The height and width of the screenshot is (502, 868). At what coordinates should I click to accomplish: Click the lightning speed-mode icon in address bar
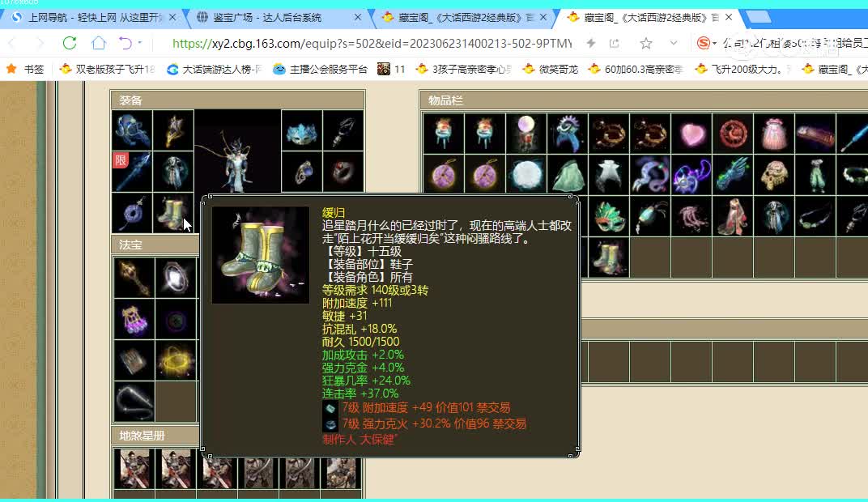tap(591, 43)
